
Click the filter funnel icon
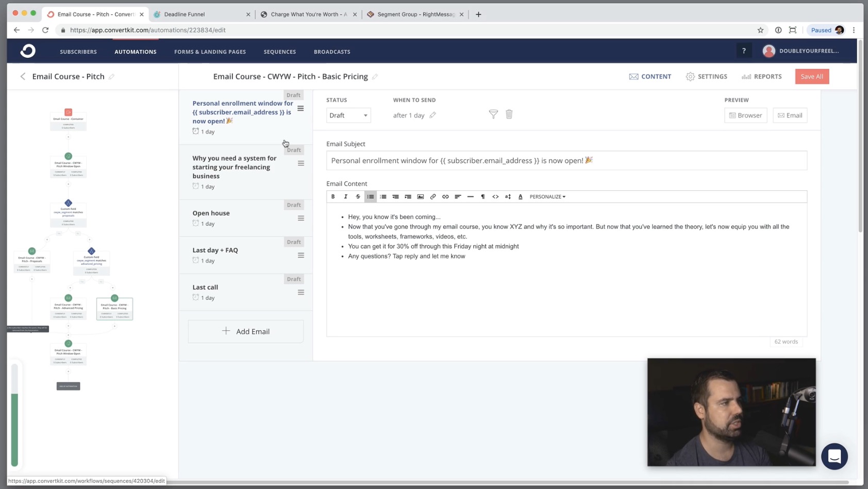pos(493,115)
